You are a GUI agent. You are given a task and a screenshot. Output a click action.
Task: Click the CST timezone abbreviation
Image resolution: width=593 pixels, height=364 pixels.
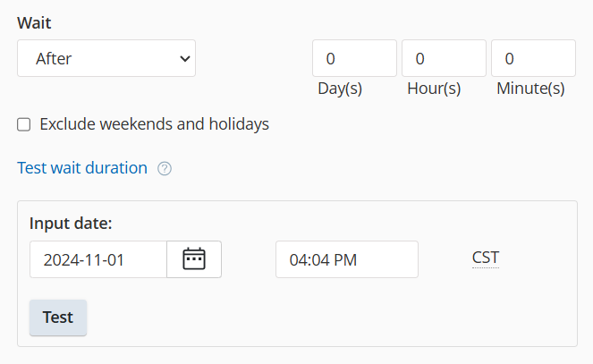[486, 258]
